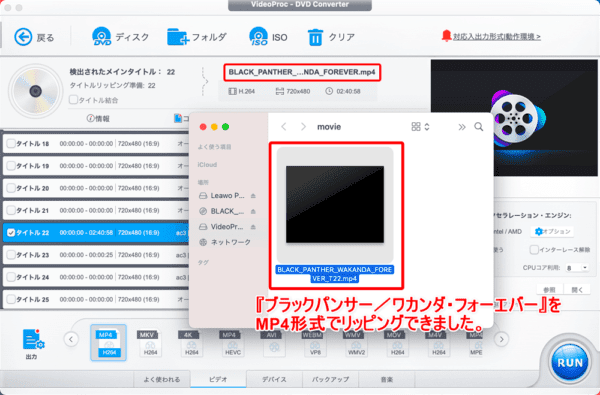Click the 参照 browse button
Image resolution: width=600 pixels, height=395 pixels.
tap(549, 290)
